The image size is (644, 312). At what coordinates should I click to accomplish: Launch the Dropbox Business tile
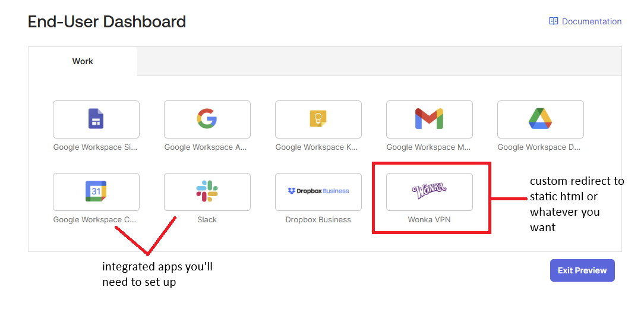318,191
